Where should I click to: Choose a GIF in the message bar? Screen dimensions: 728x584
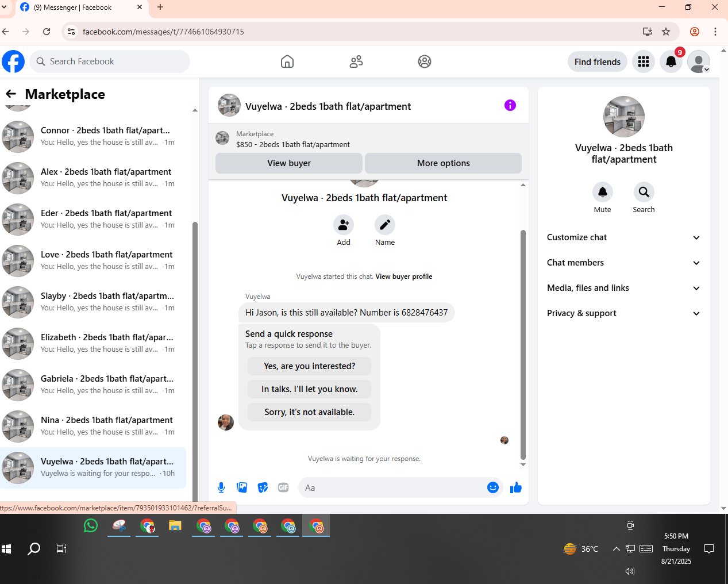[x=283, y=487]
